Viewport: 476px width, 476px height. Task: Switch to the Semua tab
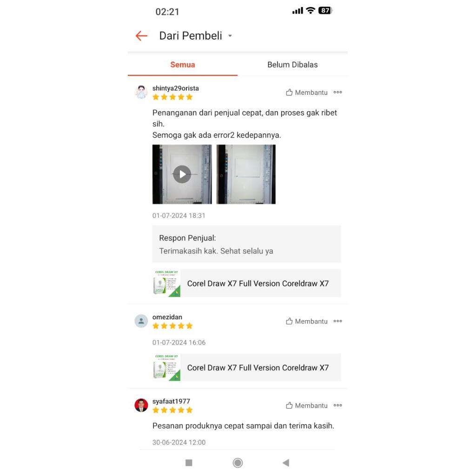tap(182, 65)
